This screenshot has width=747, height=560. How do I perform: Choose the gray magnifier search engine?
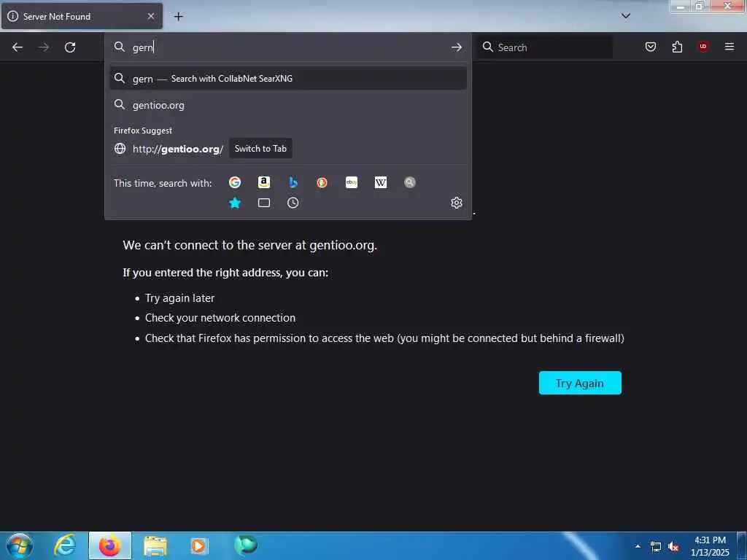pos(410,182)
